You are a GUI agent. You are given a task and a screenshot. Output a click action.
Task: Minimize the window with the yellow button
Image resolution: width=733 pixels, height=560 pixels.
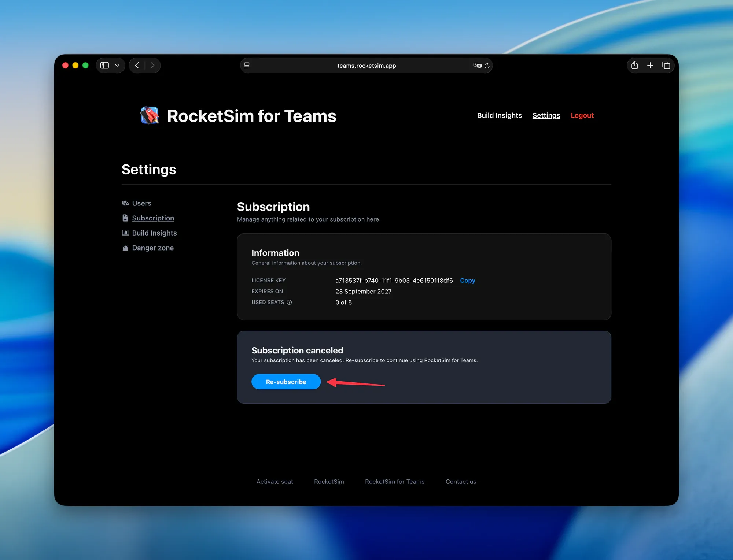click(75, 65)
